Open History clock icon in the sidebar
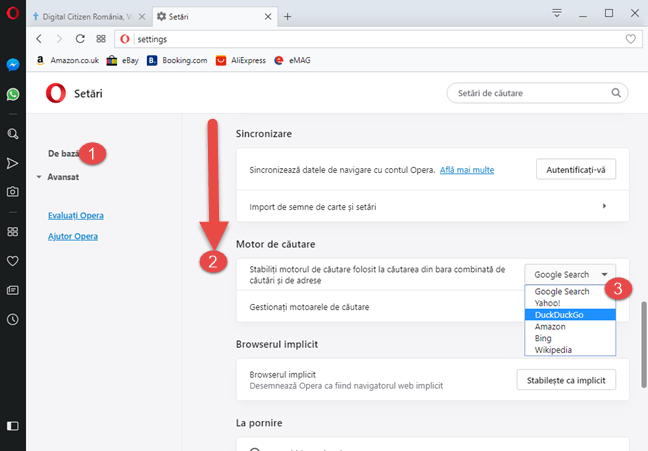This screenshot has width=648, height=451. pyautogui.click(x=13, y=319)
